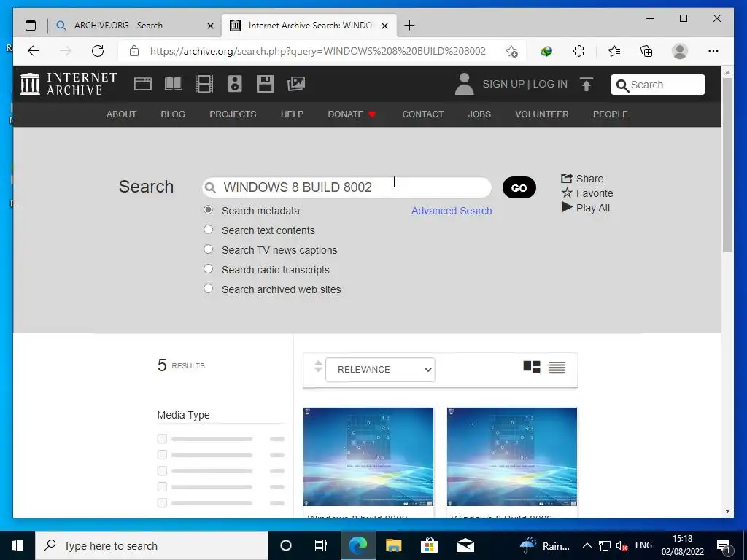The image size is (747, 560).
Task: Open Mail app from taskbar
Action: [465, 545]
